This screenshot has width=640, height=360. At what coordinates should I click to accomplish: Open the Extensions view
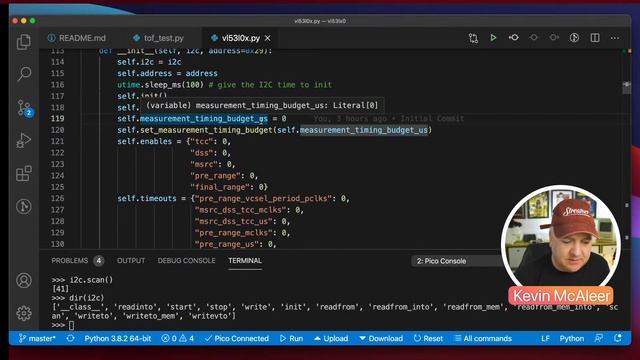point(24,173)
